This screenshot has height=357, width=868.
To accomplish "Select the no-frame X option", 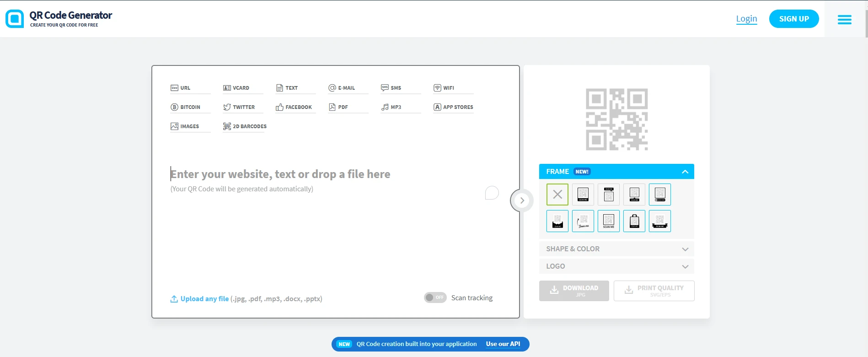I will (557, 195).
